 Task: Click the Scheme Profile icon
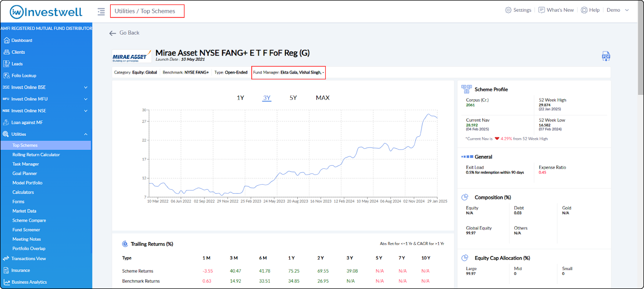click(466, 89)
